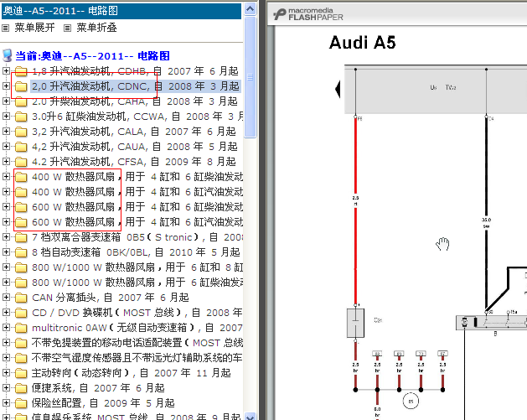Click the computer icon beside 当前:奥迪--A5--2011

pos(7,56)
